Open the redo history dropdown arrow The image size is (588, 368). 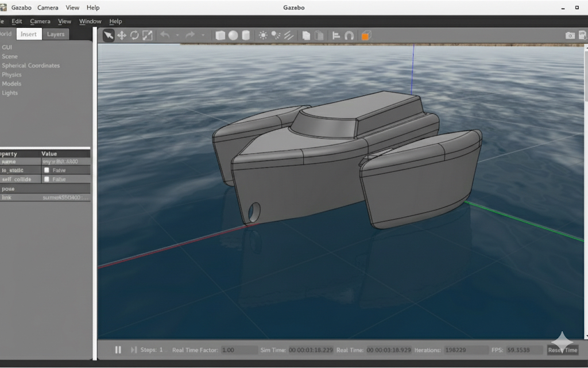[203, 36]
